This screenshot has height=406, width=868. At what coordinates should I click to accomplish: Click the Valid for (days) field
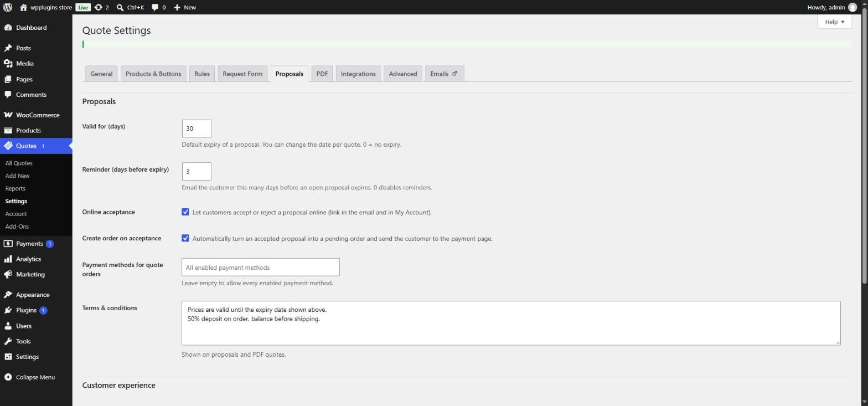(x=197, y=129)
